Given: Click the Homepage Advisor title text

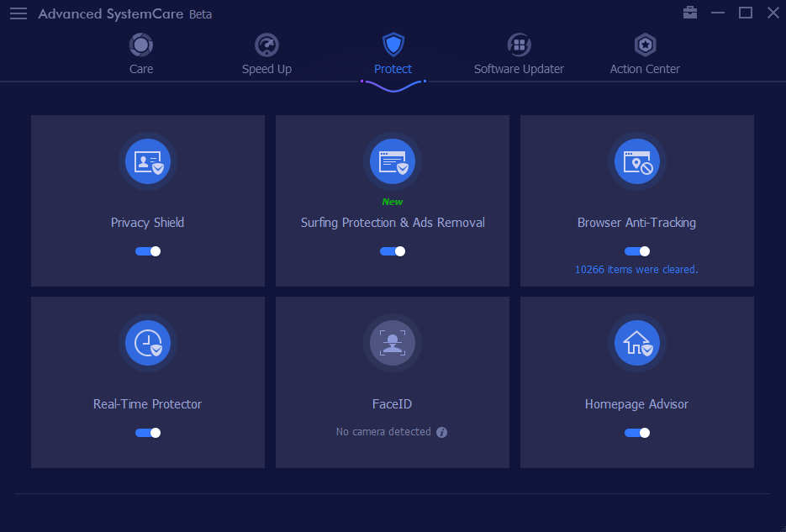Looking at the screenshot, I should click(x=636, y=403).
